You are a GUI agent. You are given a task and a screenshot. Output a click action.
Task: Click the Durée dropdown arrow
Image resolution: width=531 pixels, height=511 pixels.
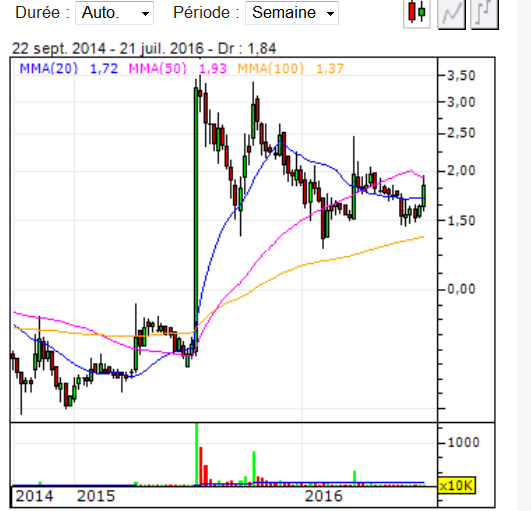click(145, 14)
